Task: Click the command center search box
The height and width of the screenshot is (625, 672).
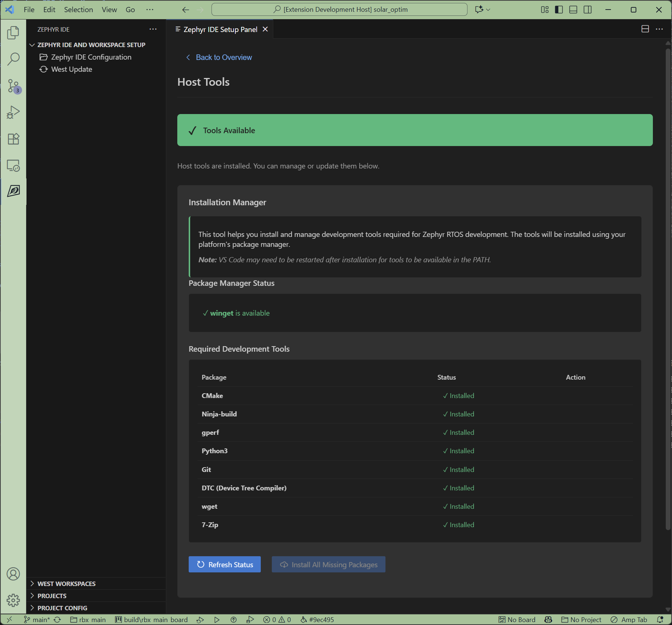Action: point(339,10)
